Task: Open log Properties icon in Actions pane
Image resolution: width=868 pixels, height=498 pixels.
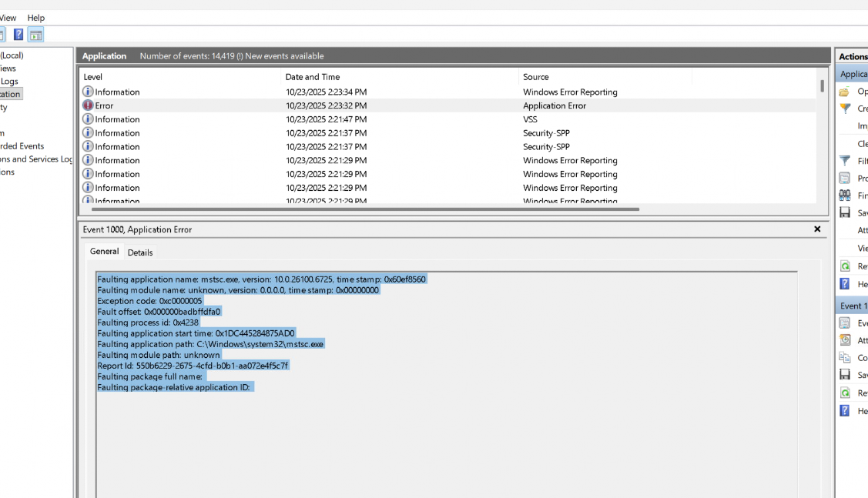Action: (845, 178)
